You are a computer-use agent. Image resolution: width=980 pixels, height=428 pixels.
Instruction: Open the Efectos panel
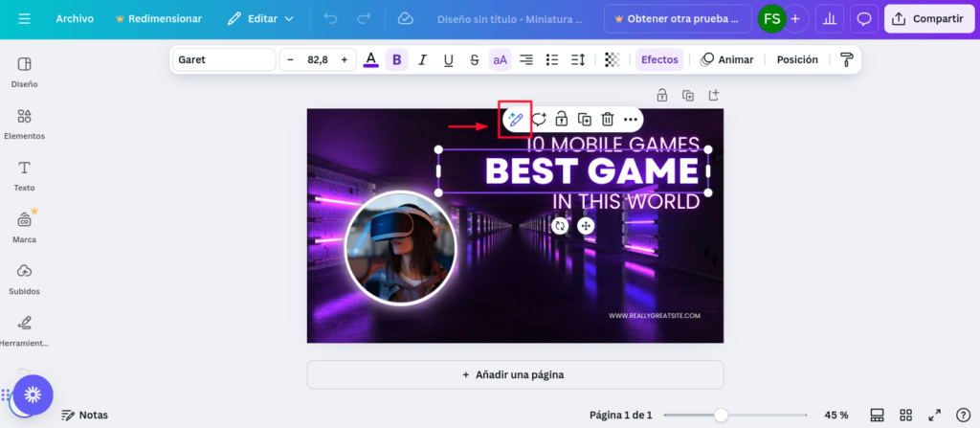click(659, 60)
